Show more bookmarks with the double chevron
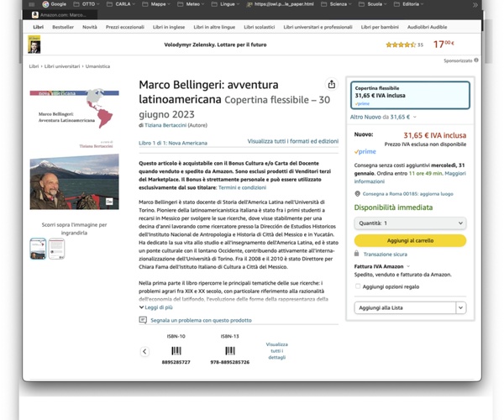504x420 pixels. point(475,4)
